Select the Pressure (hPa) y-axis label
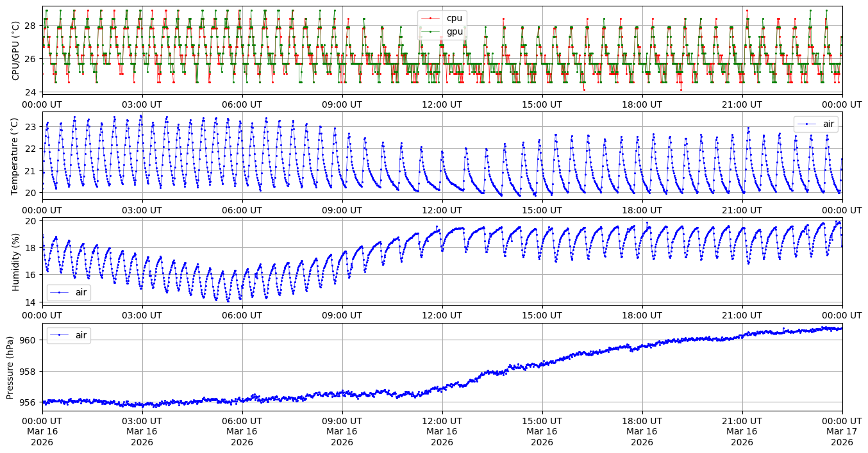This screenshot has width=868, height=453. pos(10,367)
